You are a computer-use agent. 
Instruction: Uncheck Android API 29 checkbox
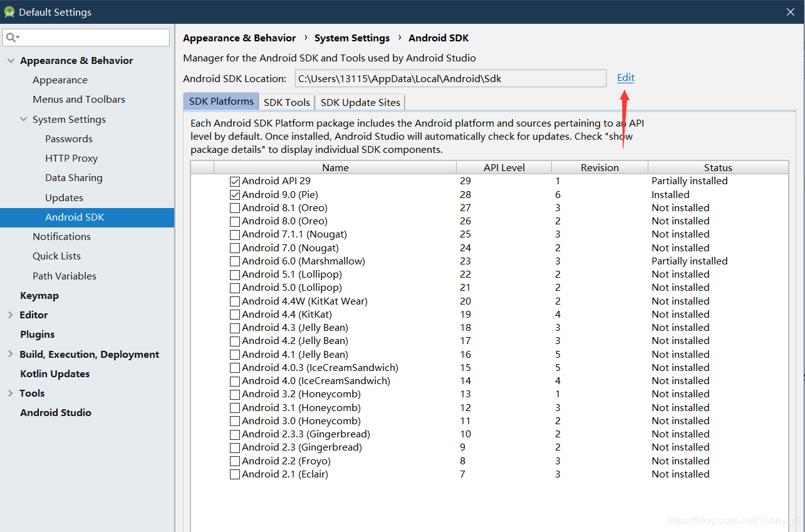click(235, 181)
